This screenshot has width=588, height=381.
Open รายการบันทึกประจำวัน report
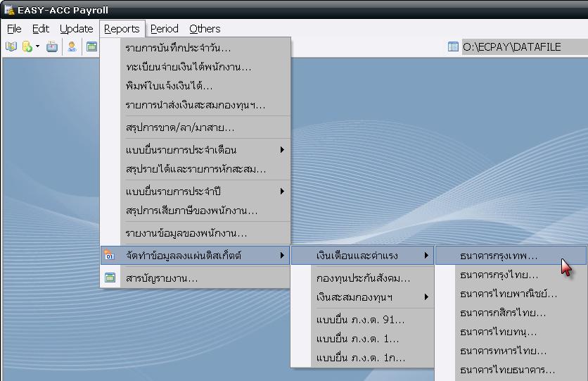click(178, 48)
